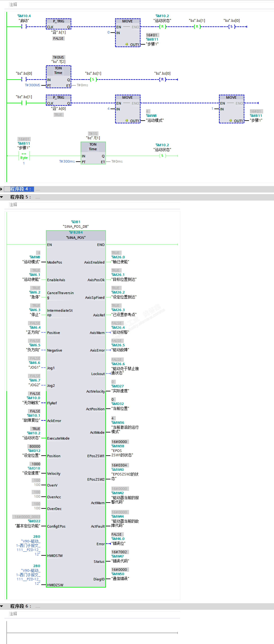Select the 程序段 6 title
Viewport: 274px width, 644px height.
21,606
